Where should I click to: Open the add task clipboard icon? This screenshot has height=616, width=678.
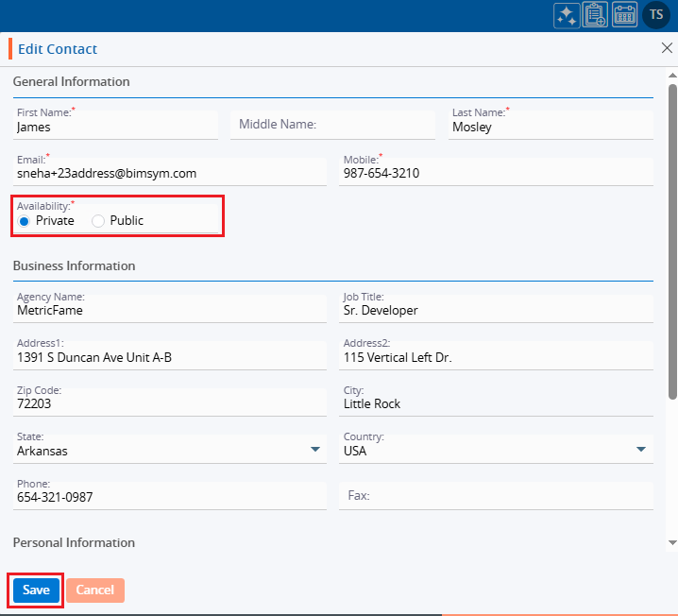pos(595,15)
